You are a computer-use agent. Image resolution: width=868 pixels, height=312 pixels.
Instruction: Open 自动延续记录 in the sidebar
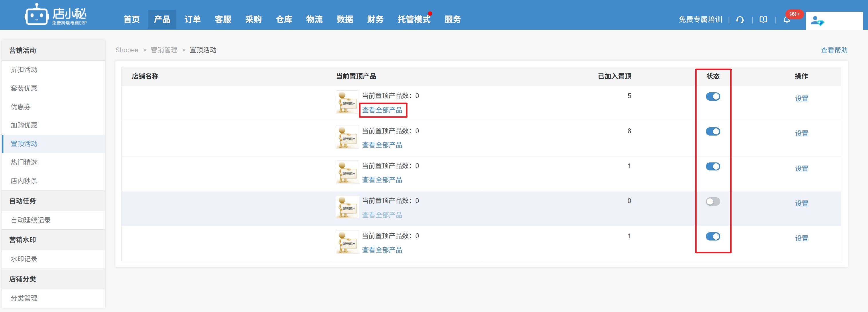click(31, 220)
